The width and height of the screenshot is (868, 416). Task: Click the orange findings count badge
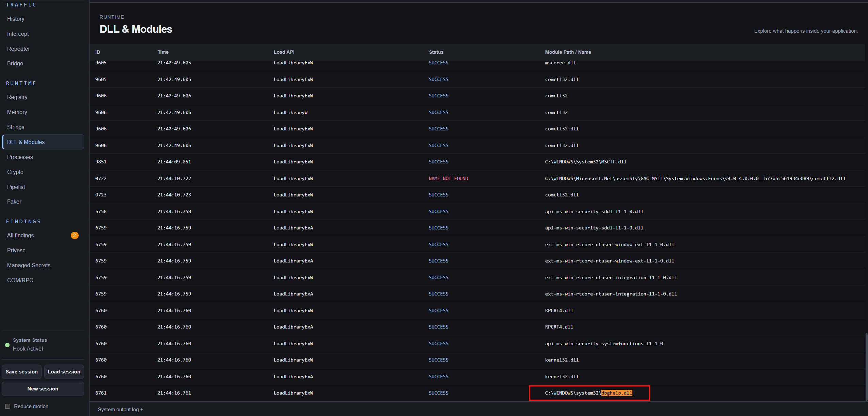tap(75, 235)
